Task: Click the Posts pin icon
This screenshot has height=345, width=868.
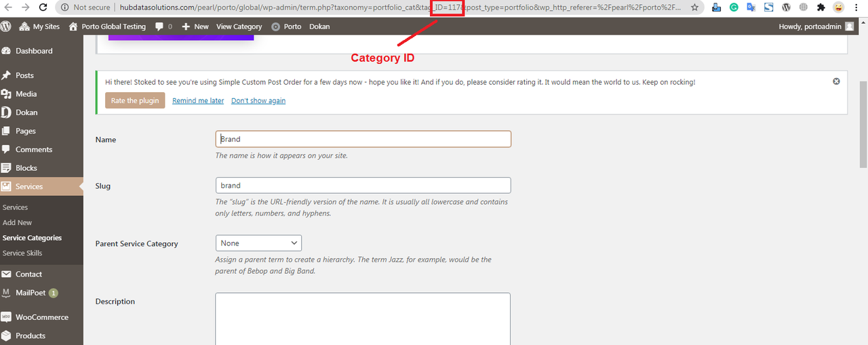Action: coord(6,75)
